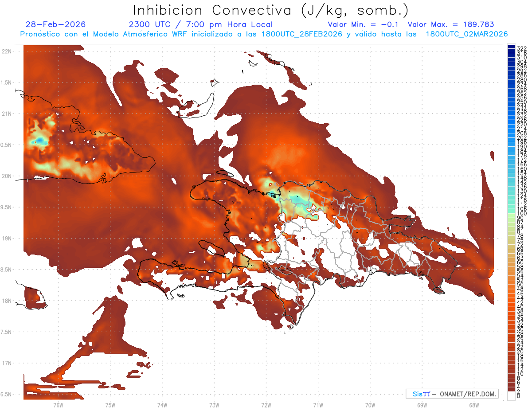Click the "71W" longitude label
This screenshot has width=532, height=411.
coord(318,405)
